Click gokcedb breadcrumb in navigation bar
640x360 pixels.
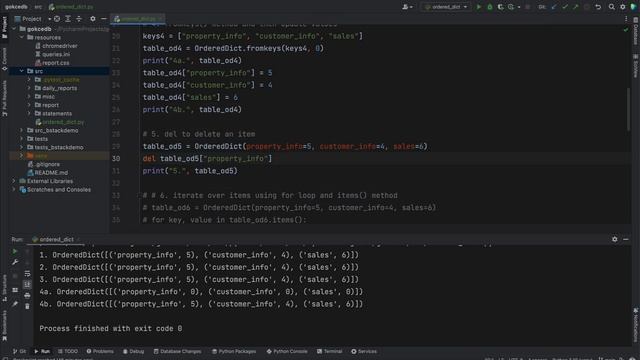click(16, 7)
